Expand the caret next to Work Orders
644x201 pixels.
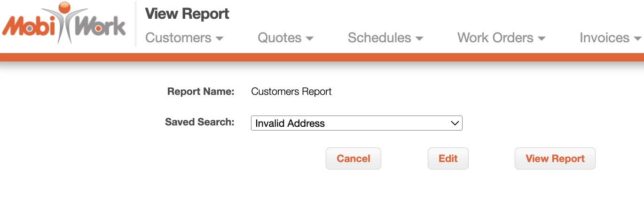coord(542,39)
